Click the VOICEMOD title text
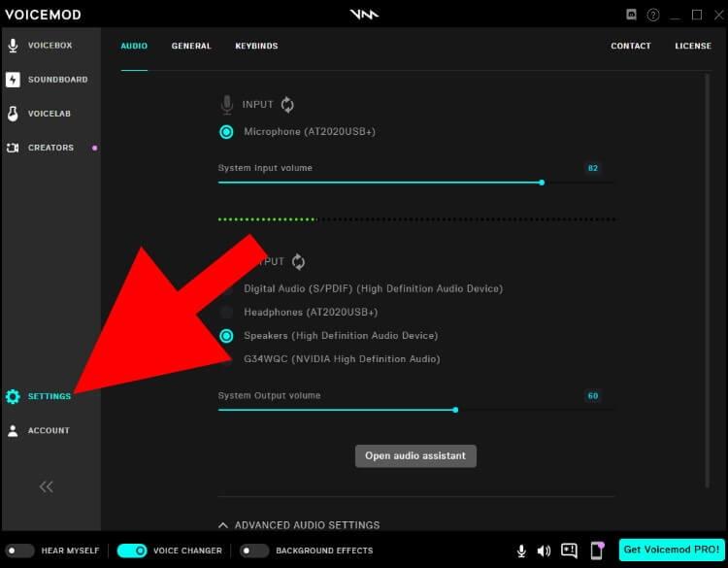728x568 pixels. (x=43, y=15)
